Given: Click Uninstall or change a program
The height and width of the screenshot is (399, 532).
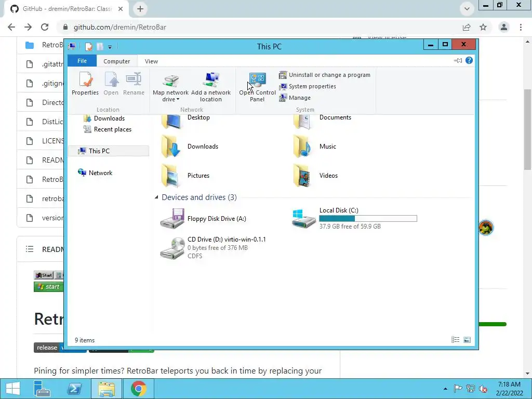Looking at the screenshot, I should (325, 75).
